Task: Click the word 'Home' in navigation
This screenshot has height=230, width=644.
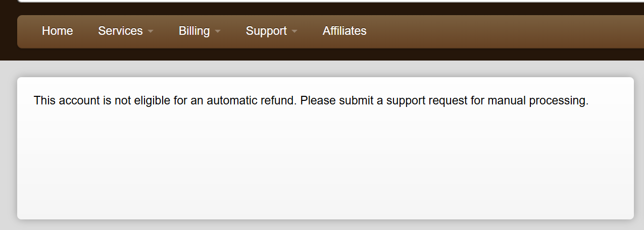Action: click(57, 31)
